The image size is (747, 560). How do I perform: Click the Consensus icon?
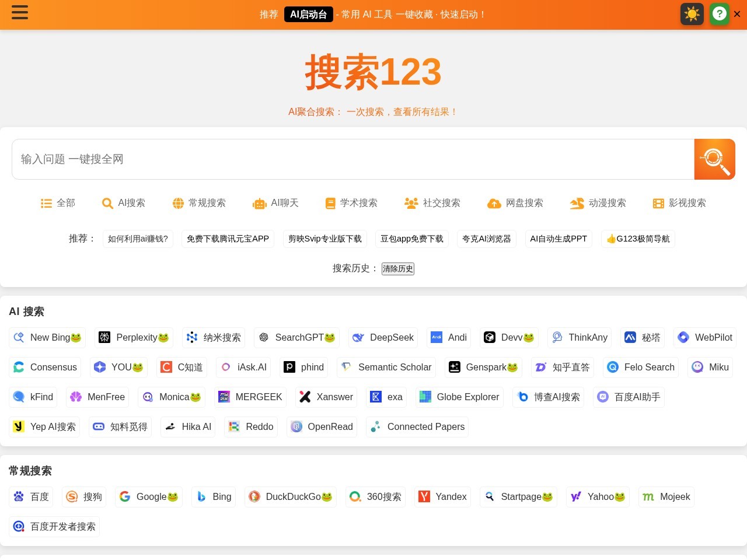point(19,367)
